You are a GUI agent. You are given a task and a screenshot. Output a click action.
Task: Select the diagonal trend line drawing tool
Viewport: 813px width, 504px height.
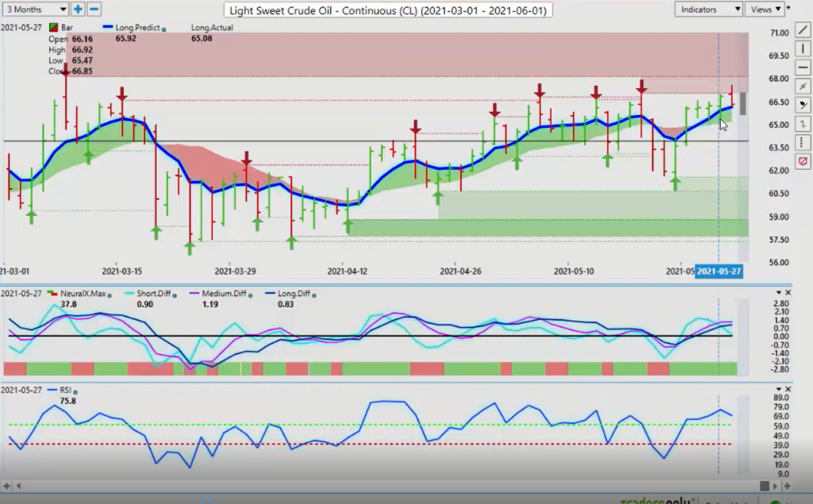pos(802,29)
